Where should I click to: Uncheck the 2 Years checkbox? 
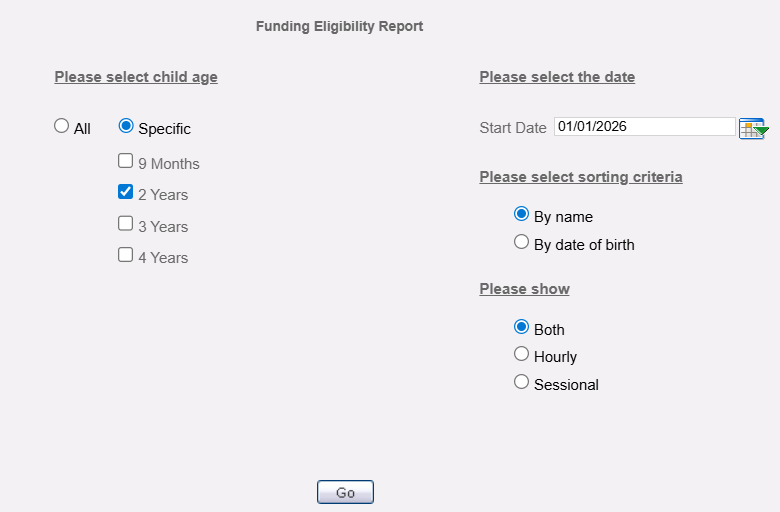pyautogui.click(x=125, y=192)
